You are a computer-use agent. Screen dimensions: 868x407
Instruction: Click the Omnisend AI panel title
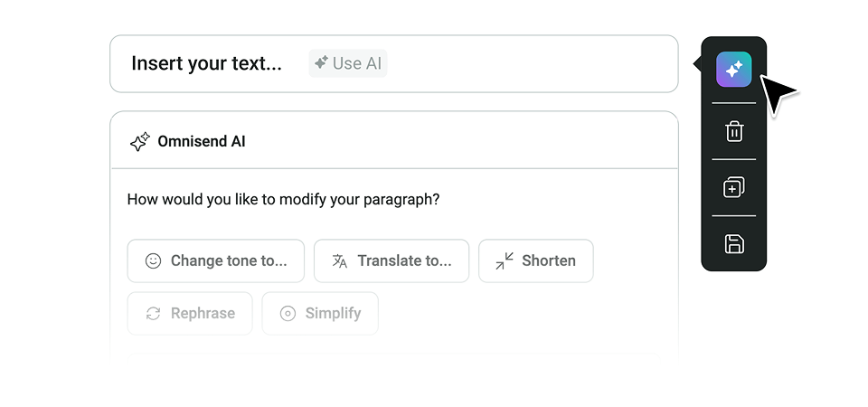point(202,142)
